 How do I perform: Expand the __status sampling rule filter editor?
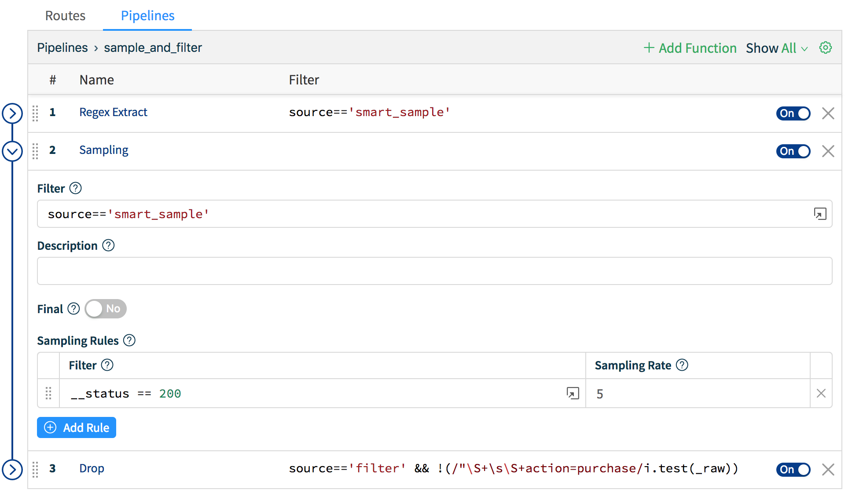pos(573,393)
